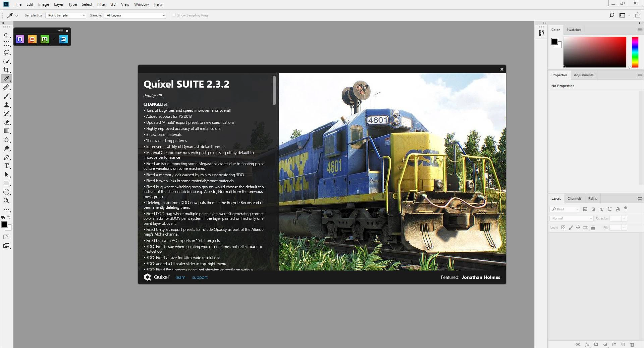Select the Crop tool

click(x=6, y=70)
